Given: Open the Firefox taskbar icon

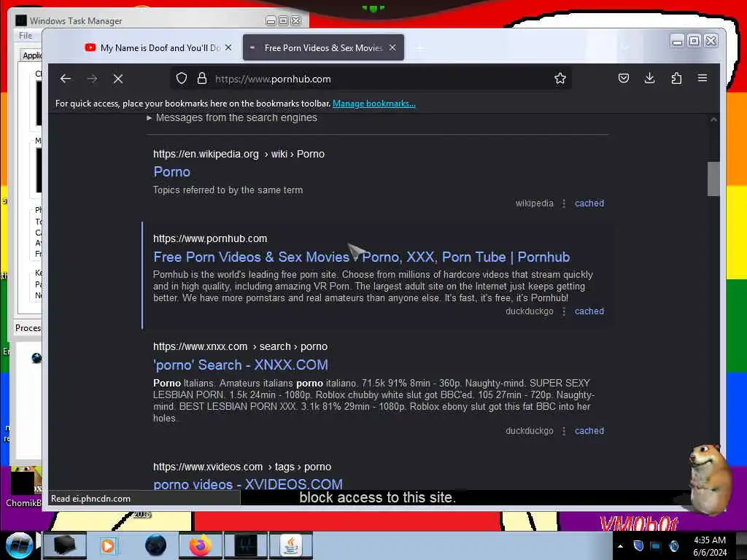Looking at the screenshot, I should point(200,545).
